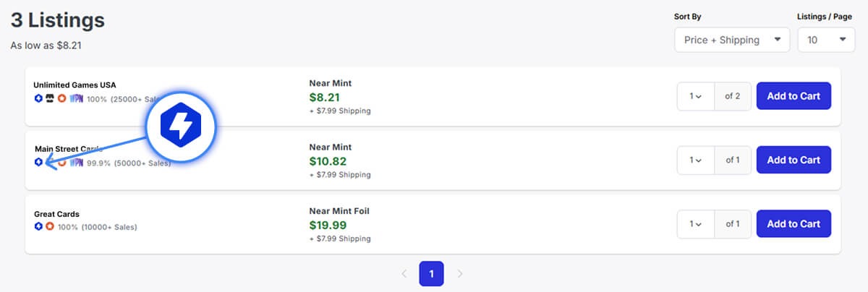
Task: Select page 1 in pagination
Action: point(431,274)
